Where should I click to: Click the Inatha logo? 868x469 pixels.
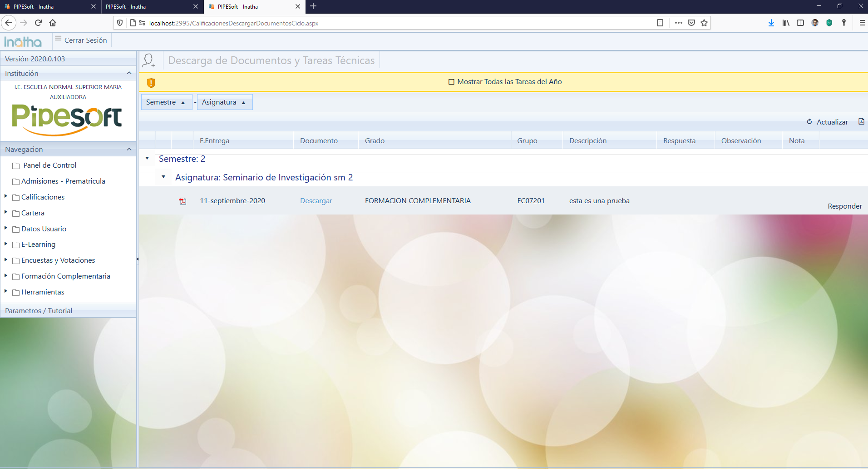pyautogui.click(x=23, y=42)
